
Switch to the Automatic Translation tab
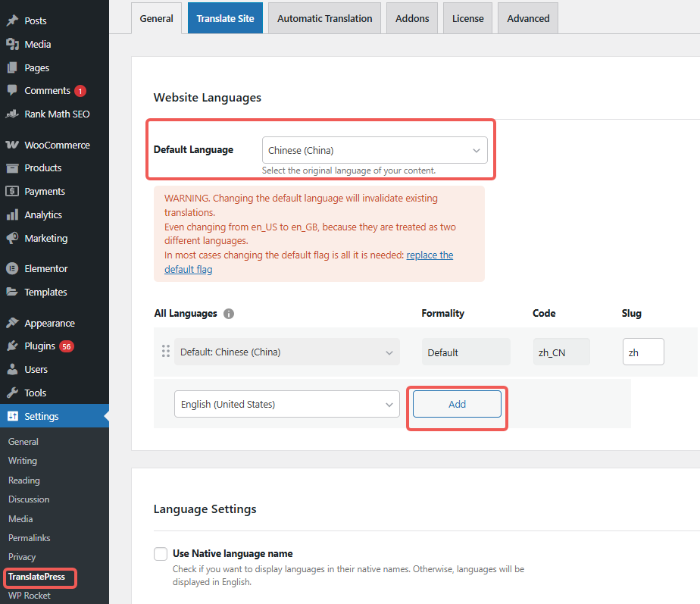[324, 18]
